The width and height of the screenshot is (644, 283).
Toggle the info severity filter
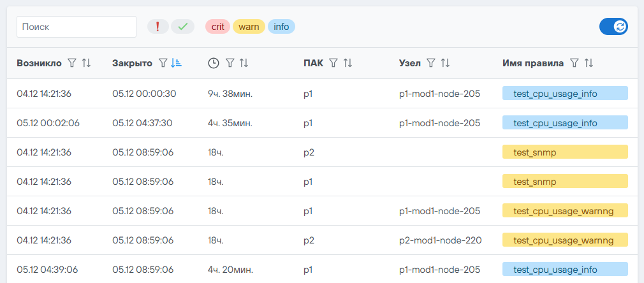pos(281,26)
